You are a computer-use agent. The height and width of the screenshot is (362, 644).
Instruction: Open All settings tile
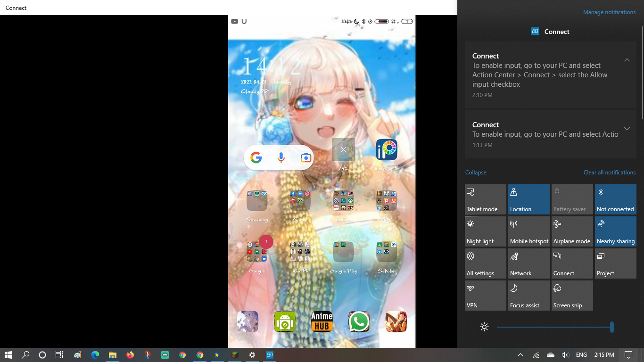486,263
